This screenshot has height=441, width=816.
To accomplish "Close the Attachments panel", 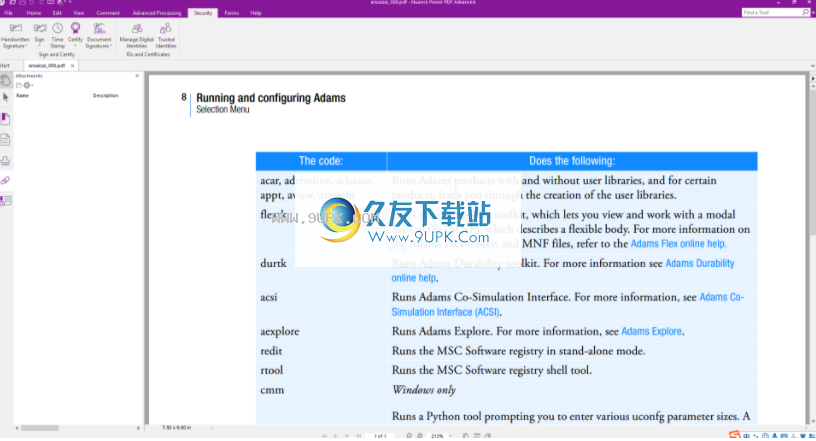I will (137, 76).
